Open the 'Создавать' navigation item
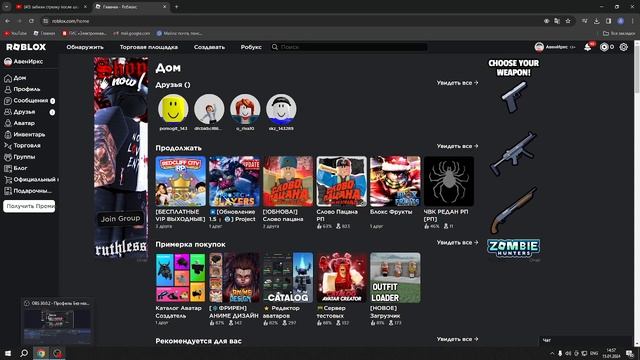640x360 pixels. (209, 47)
